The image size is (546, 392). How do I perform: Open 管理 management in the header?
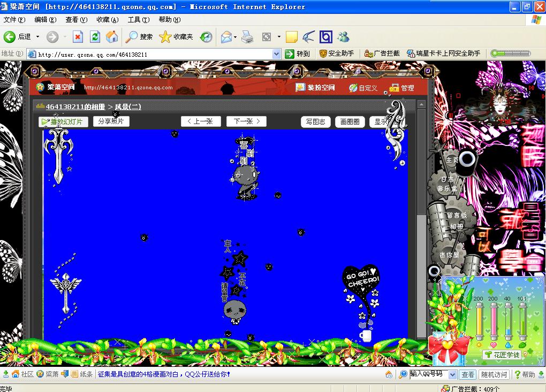(x=402, y=88)
